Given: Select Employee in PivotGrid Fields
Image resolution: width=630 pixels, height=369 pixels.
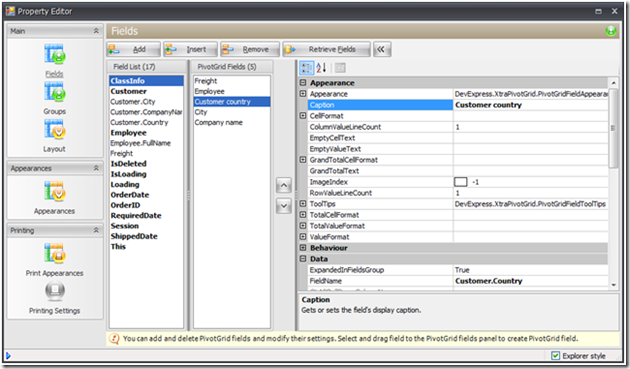Looking at the screenshot, I should [x=232, y=91].
